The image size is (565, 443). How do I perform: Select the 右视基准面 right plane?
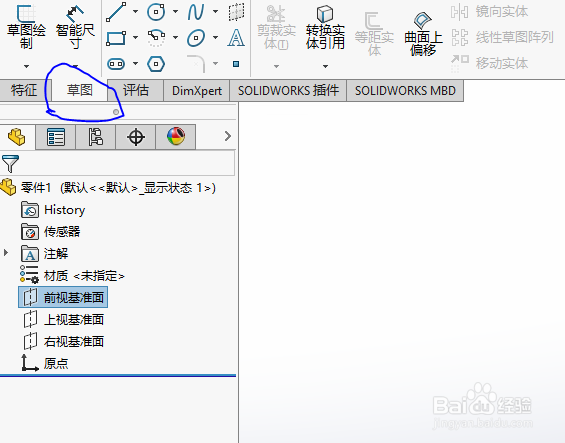(64, 342)
